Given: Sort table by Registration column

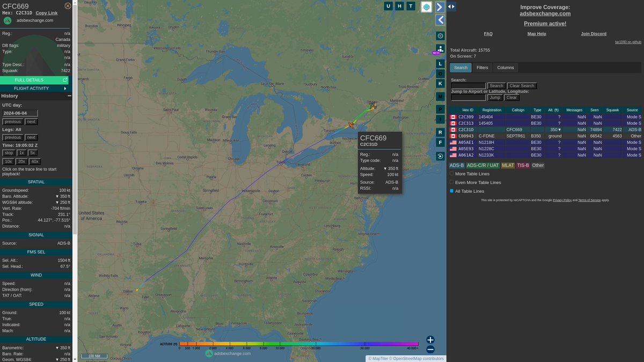Looking at the screenshot, I should point(492,110).
